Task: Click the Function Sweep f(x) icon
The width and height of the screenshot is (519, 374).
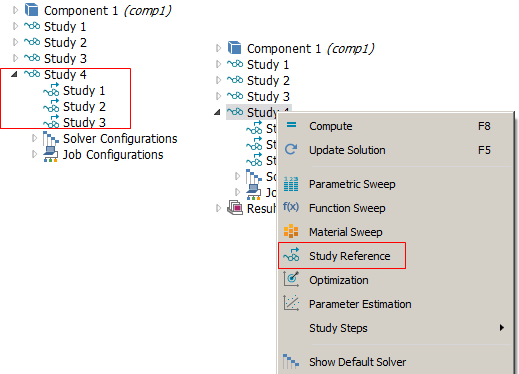Action: [x=291, y=207]
